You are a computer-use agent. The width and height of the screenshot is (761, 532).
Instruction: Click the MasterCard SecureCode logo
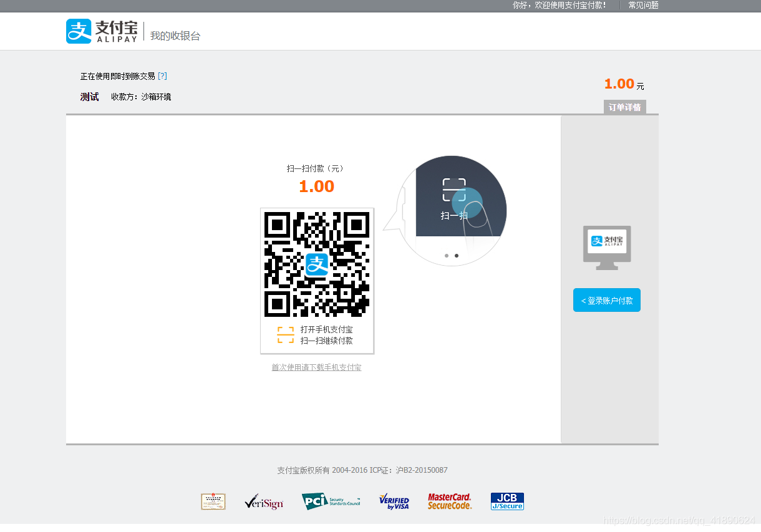[450, 501]
